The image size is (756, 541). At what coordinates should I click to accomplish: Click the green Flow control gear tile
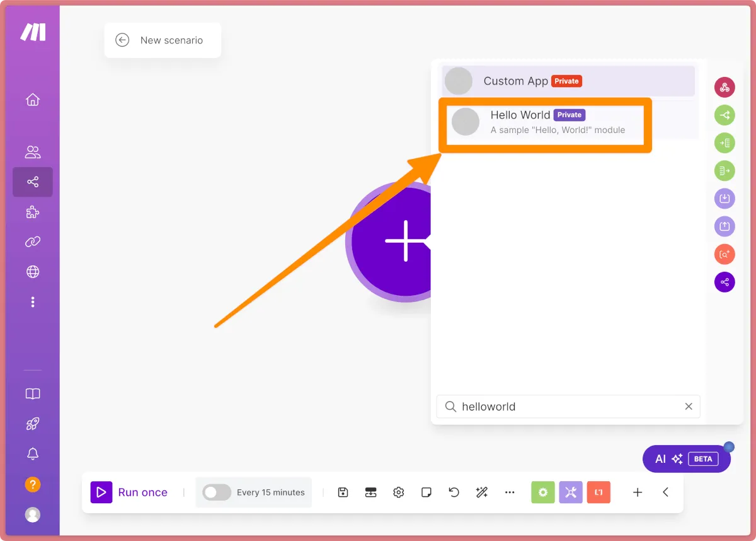(542, 492)
